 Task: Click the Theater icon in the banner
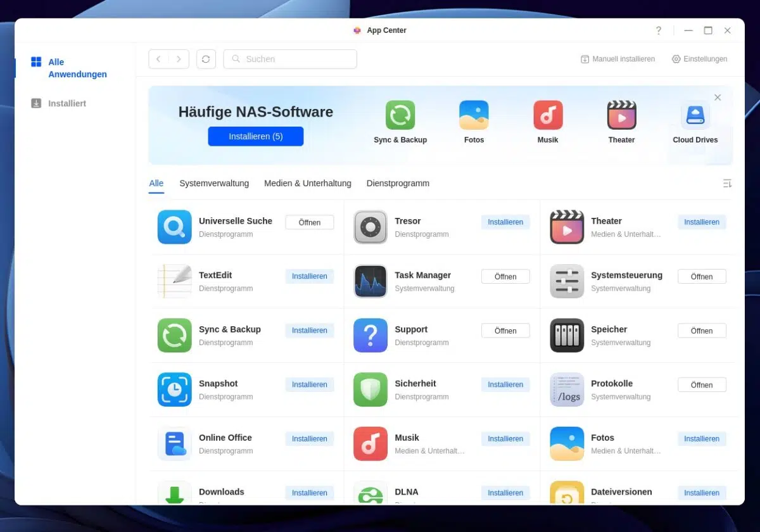pos(621,115)
